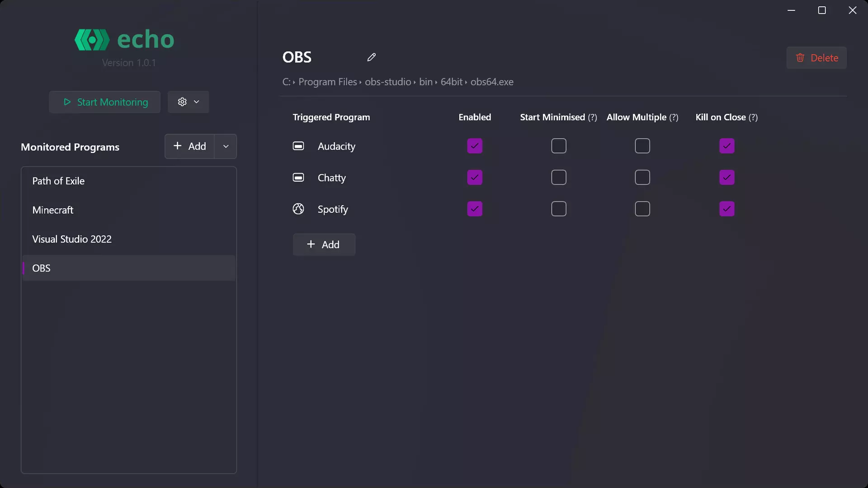Enable Allow Multiple for Audacity

tap(642, 146)
